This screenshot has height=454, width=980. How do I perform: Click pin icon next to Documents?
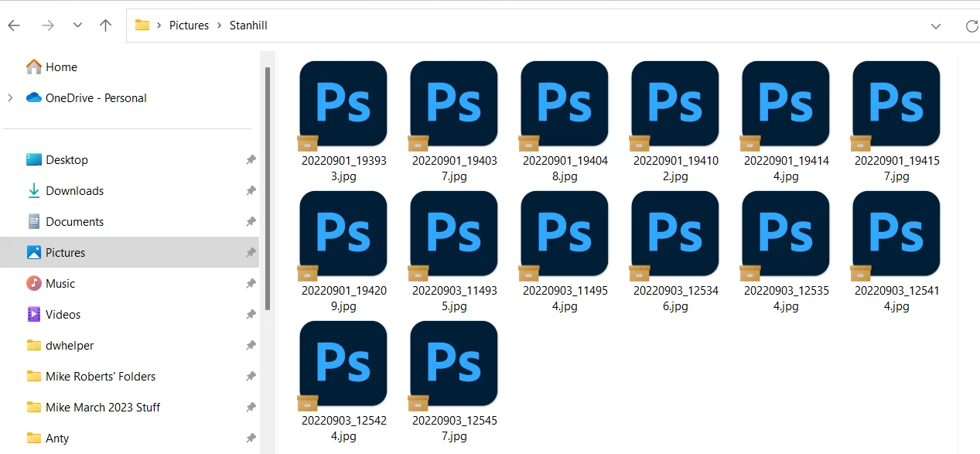pyautogui.click(x=251, y=222)
